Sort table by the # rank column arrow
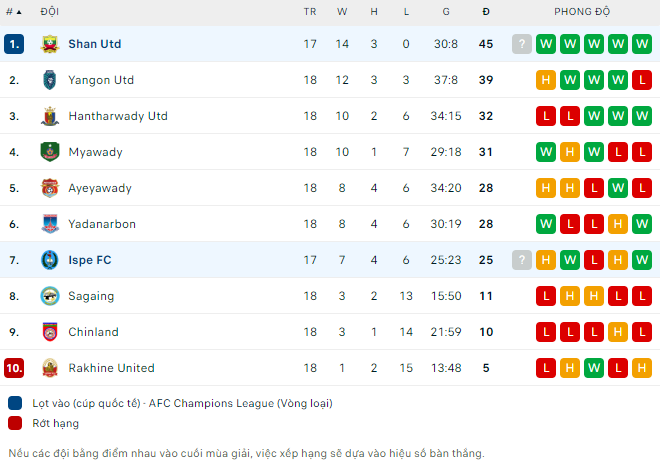Screen dimensions: 660x465 (14, 12)
